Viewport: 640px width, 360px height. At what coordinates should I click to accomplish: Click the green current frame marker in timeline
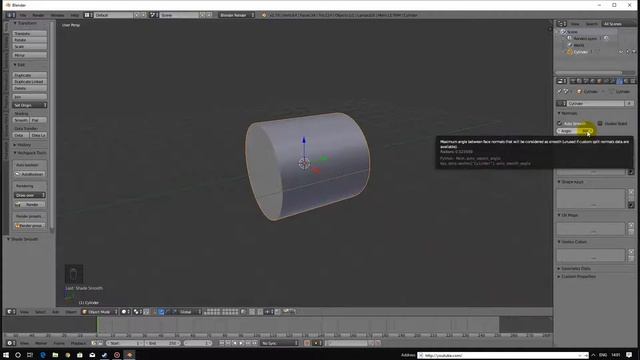pos(98,325)
